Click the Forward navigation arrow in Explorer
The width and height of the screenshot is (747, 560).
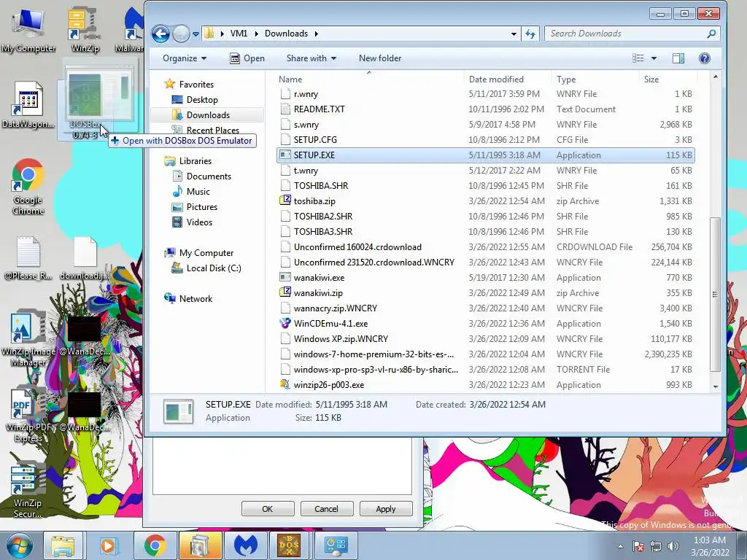pyautogui.click(x=181, y=34)
